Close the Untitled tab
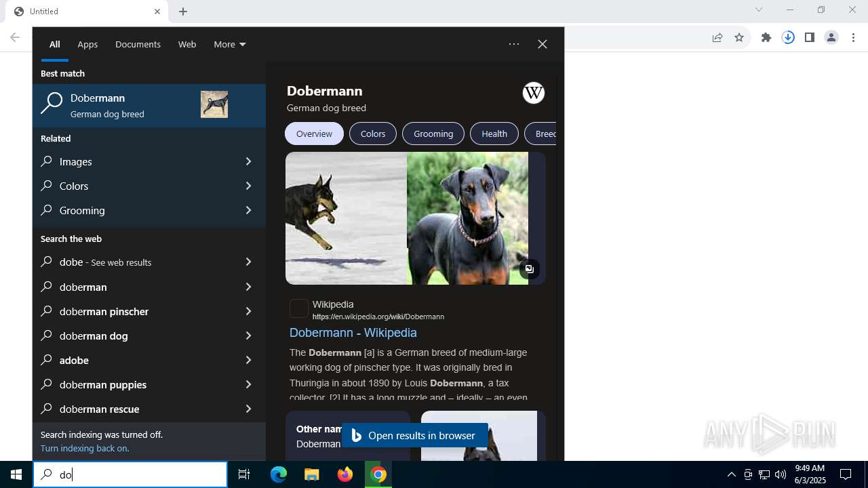 point(157,12)
